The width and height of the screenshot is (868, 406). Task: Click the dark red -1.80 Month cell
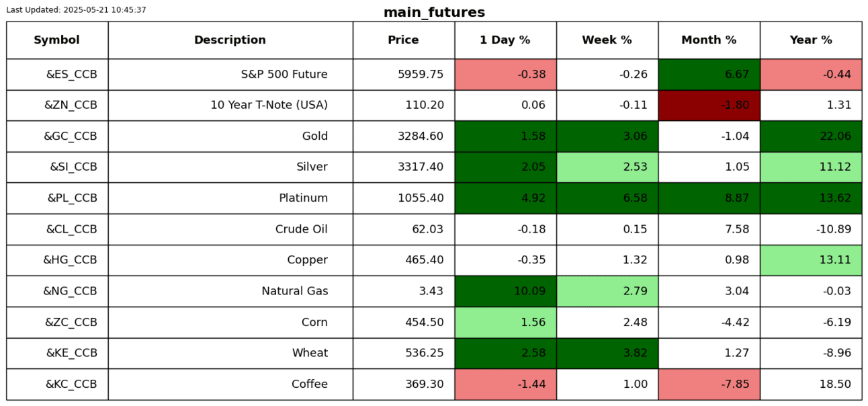[x=709, y=106]
